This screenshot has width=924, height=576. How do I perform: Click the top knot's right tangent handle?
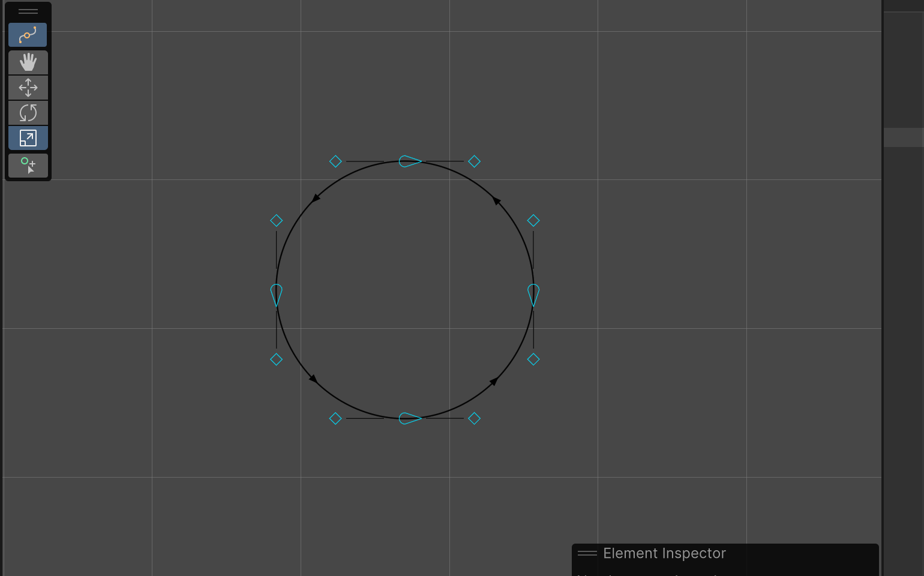[x=474, y=161]
